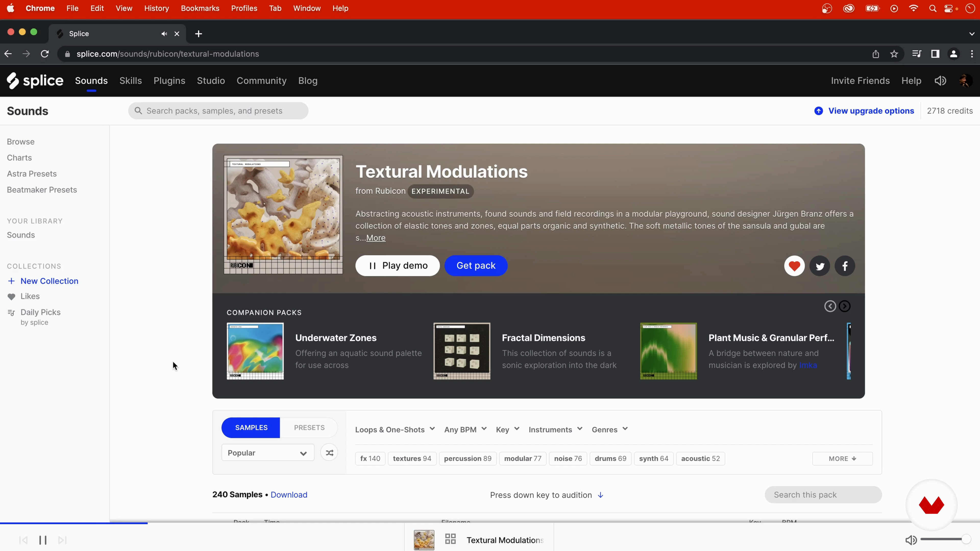Viewport: 980px width, 551px height.
Task: Click the Search this pack field
Action: point(823,495)
